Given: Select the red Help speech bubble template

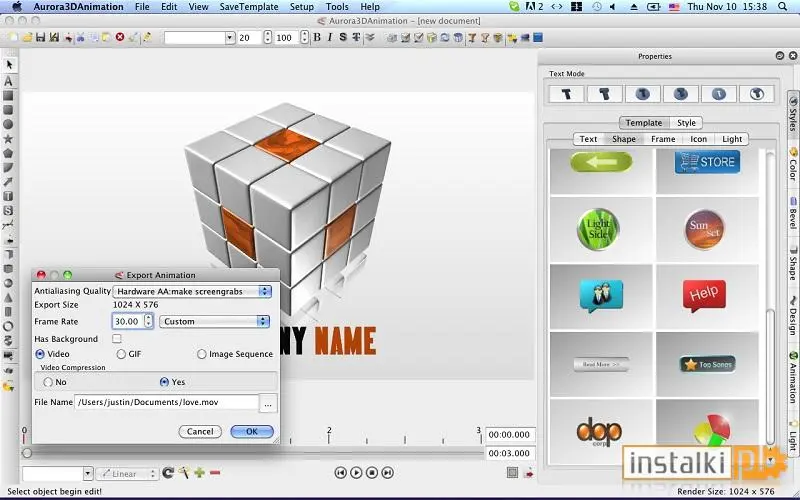Looking at the screenshot, I should tap(704, 294).
